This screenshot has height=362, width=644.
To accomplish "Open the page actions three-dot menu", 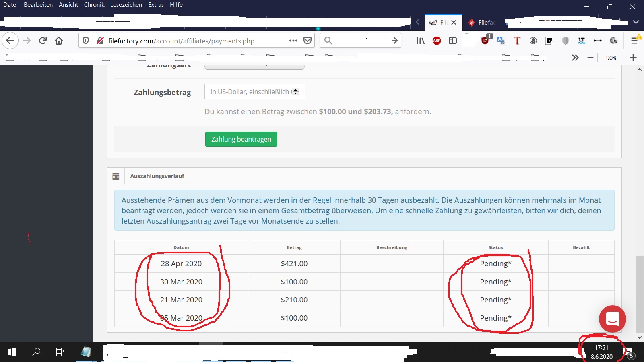I will (x=293, y=41).
